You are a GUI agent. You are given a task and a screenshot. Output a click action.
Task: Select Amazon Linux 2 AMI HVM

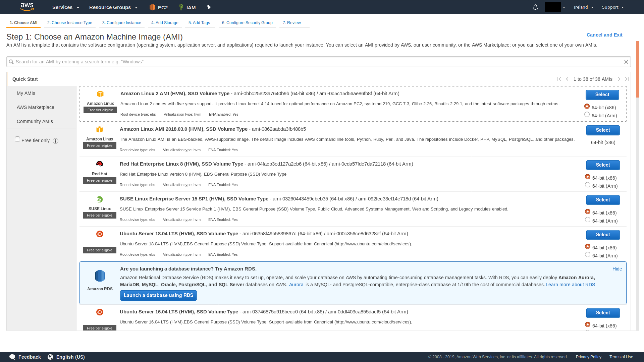point(602,95)
